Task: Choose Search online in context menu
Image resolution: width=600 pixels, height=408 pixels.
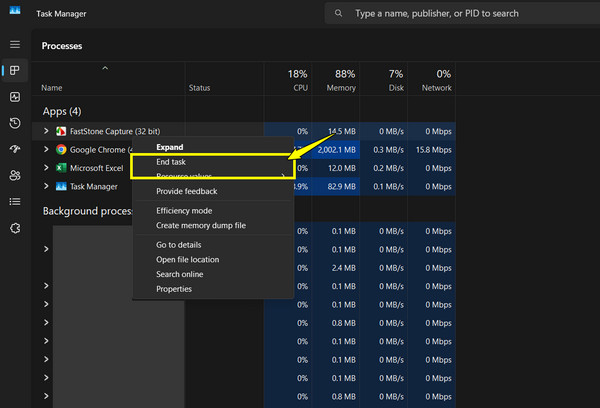Action: coord(179,274)
